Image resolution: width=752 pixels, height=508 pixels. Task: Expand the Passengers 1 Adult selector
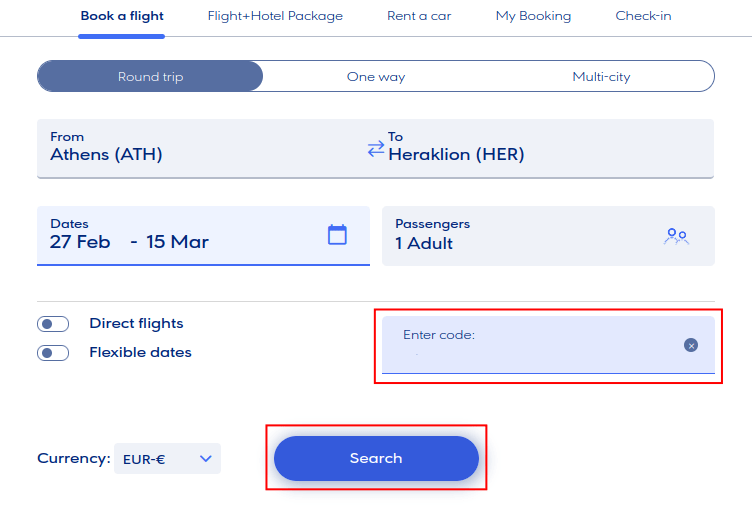point(530,235)
